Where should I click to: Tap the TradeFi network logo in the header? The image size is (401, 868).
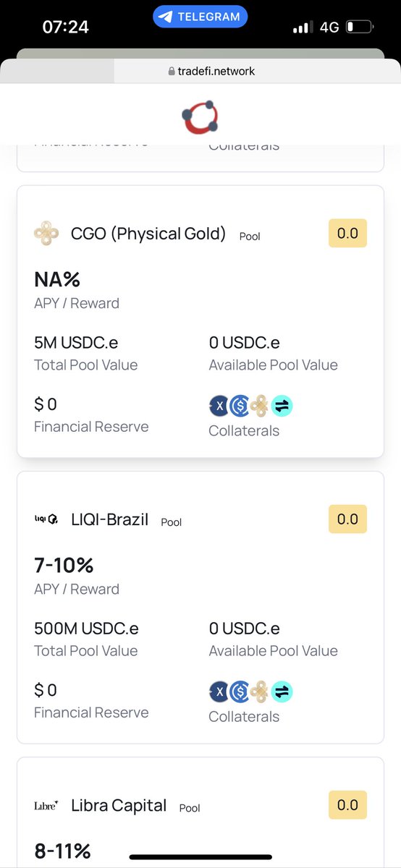(200, 118)
